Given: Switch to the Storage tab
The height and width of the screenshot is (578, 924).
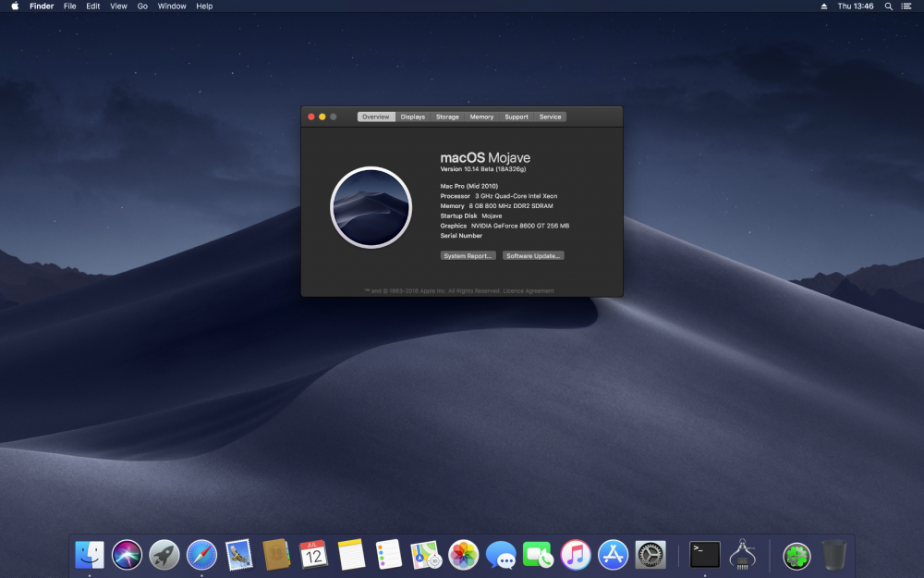Looking at the screenshot, I should (447, 117).
